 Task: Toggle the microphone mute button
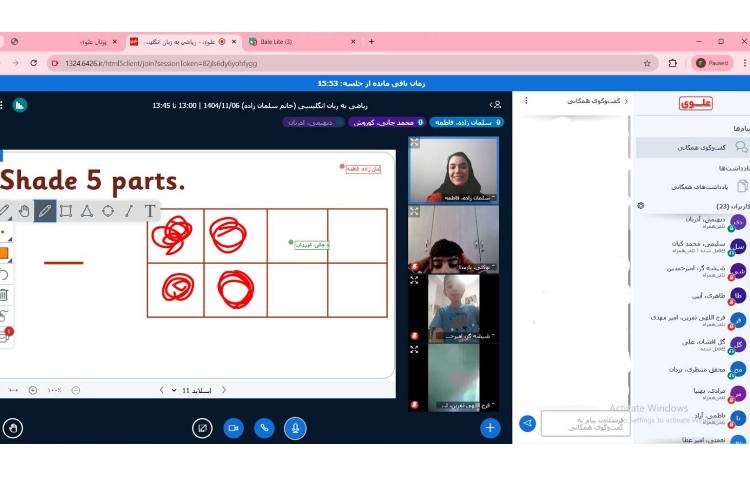pos(295,428)
